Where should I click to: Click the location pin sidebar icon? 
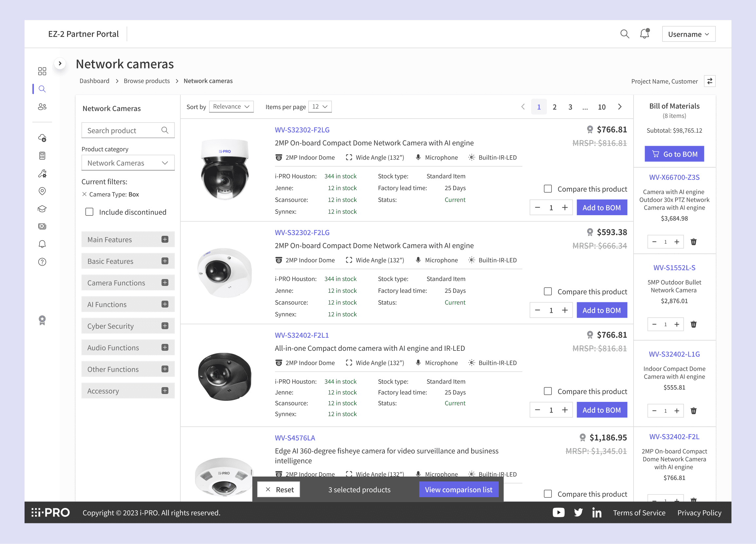pos(42,191)
